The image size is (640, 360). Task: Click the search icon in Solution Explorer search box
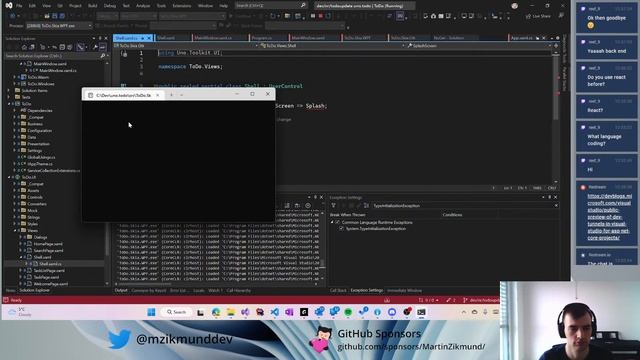coord(102,56)
